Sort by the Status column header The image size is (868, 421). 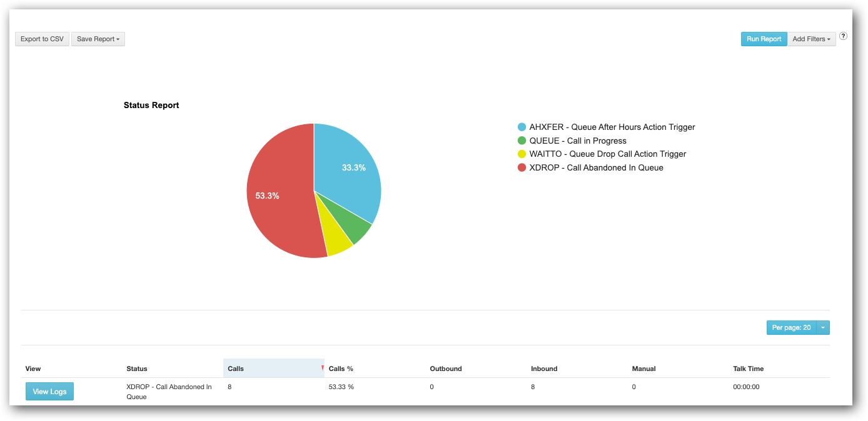[x=137, y=369]
